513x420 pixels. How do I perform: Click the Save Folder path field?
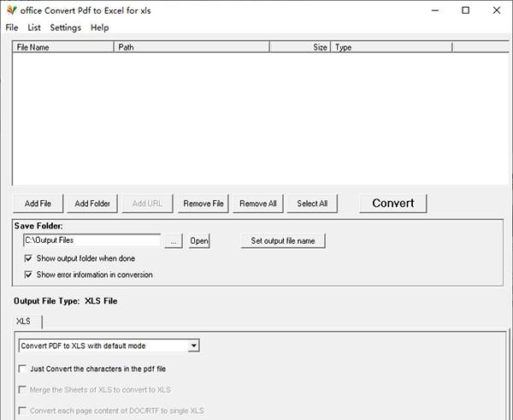(x=92, y=240)
